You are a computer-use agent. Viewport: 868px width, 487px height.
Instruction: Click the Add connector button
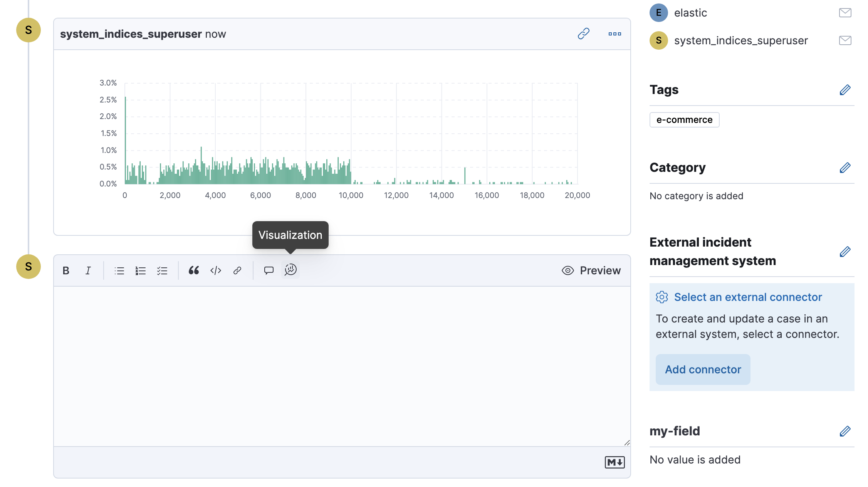(x=702, y=369)
